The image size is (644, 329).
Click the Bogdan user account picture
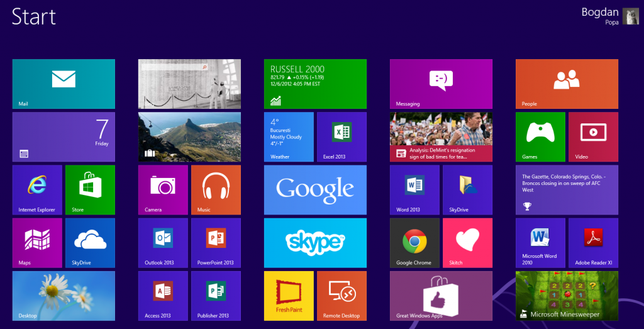pyautogui.click(x=630, y=16)
